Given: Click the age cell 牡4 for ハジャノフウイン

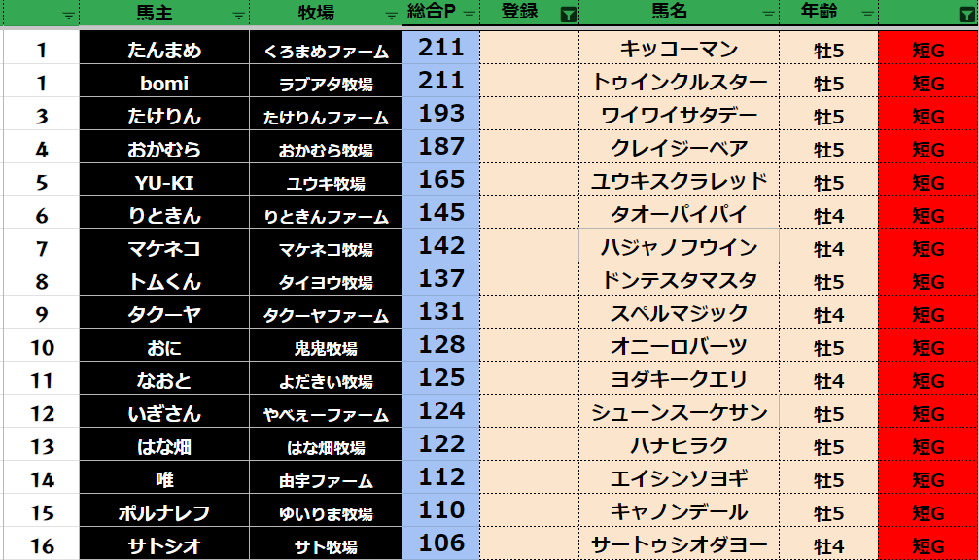Looking at the screenshot, I should coord(828,248).
